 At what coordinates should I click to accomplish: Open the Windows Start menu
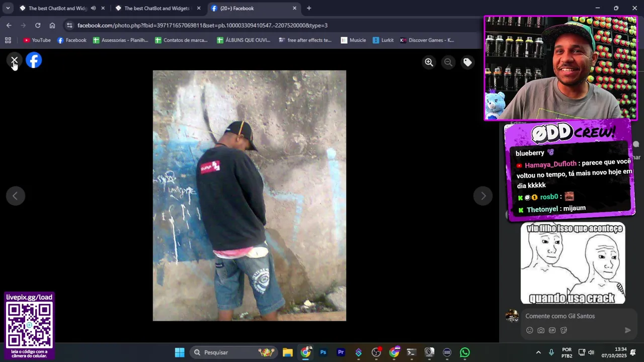pyautogui.click(x=180, y=352)
